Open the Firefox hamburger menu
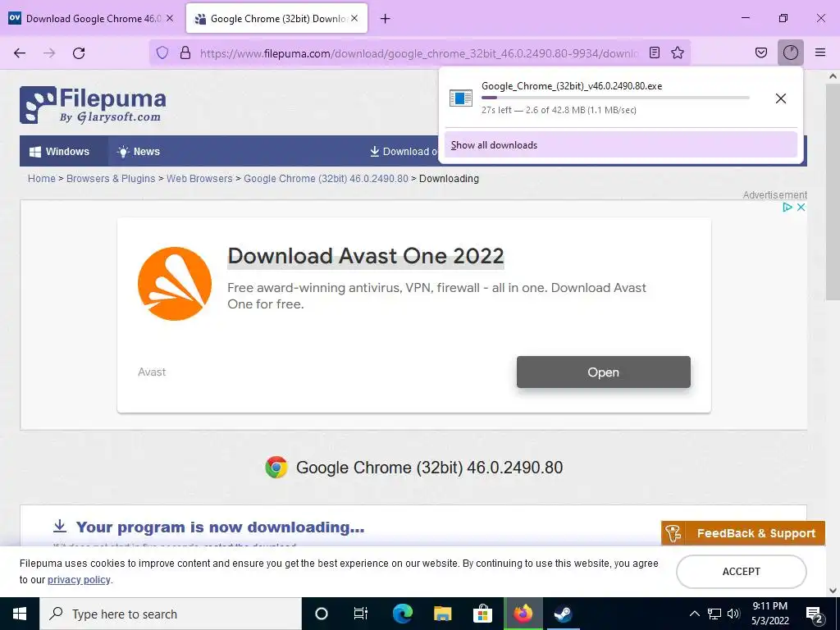The height and width of the screenshot is (630, 840). tap(820, 52)
